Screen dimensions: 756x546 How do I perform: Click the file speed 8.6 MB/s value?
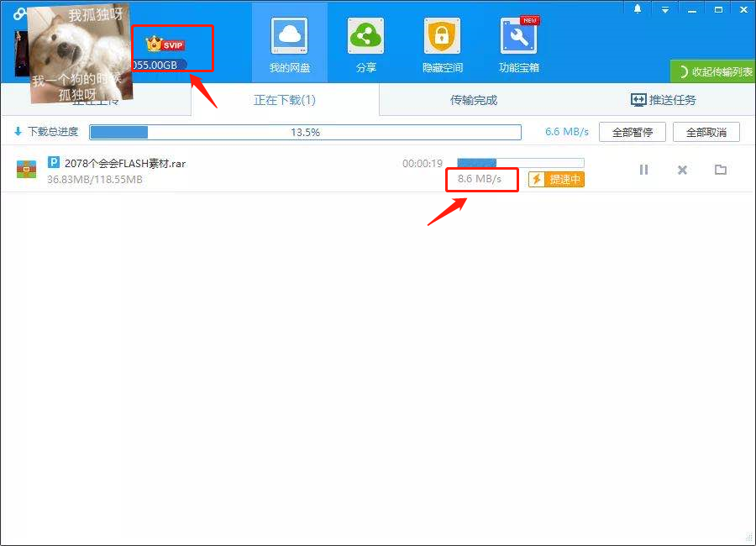point(480,179)
